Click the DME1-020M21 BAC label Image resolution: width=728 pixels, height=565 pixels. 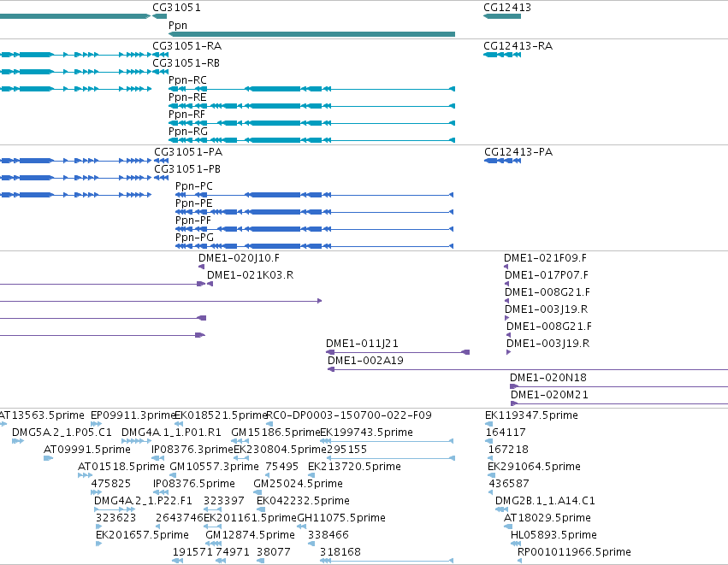pos(549,395)
